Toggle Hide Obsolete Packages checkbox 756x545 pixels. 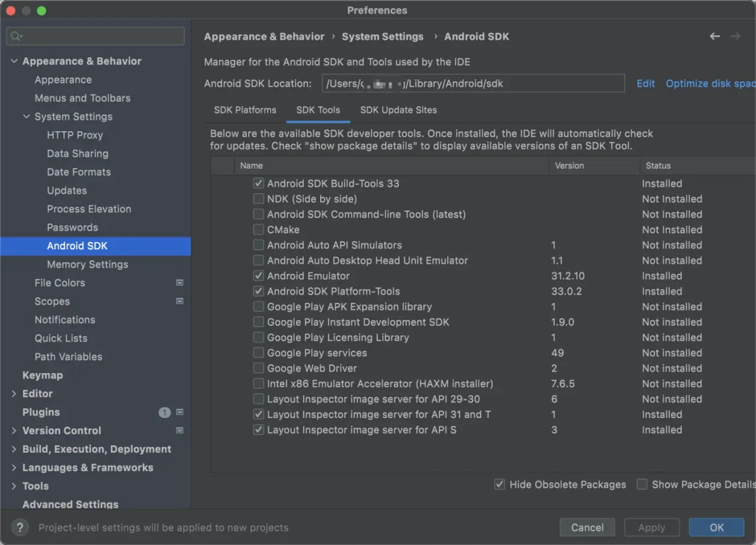499,484
